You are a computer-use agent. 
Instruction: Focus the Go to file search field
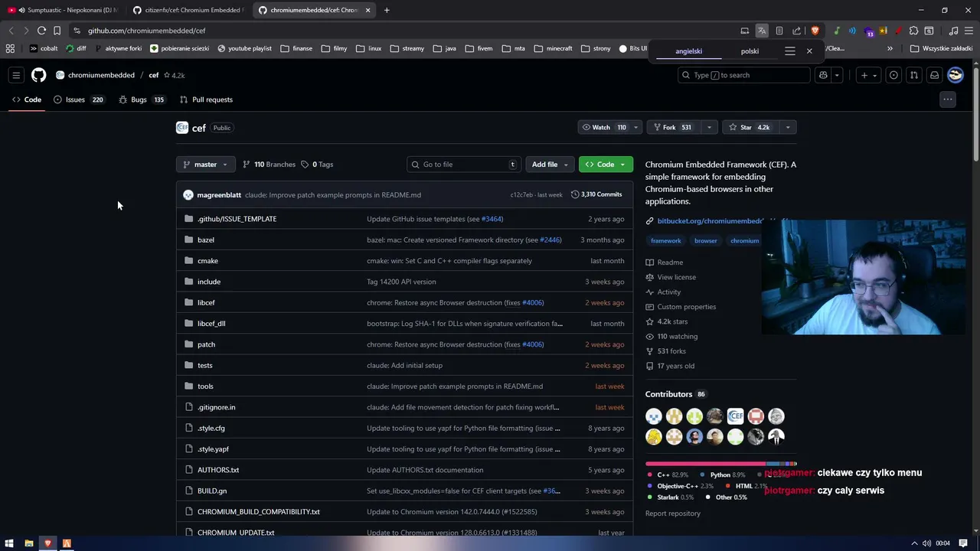463,165
